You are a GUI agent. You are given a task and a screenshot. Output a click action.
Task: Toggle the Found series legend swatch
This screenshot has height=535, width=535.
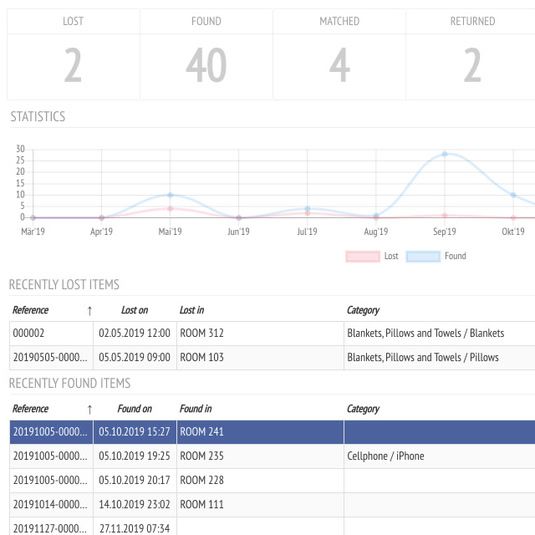423,256
